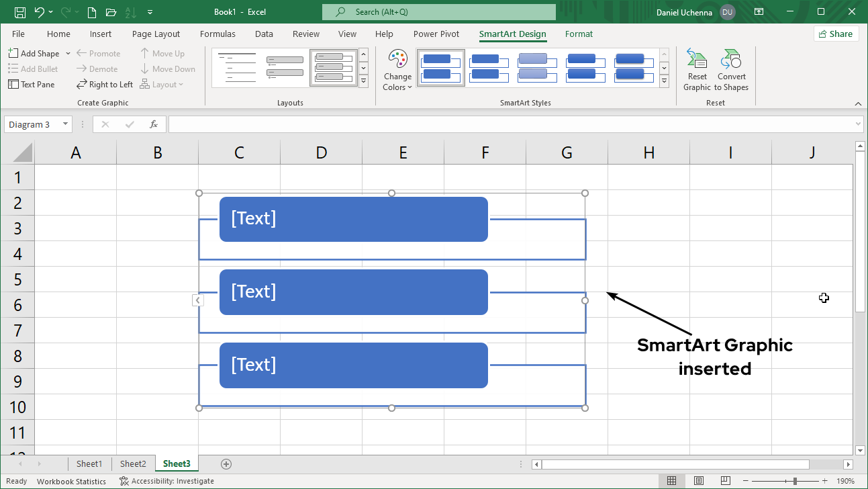Screen dimensions: 868x489
Task: Click the Undo arrow icon
Action: (40, 12)
